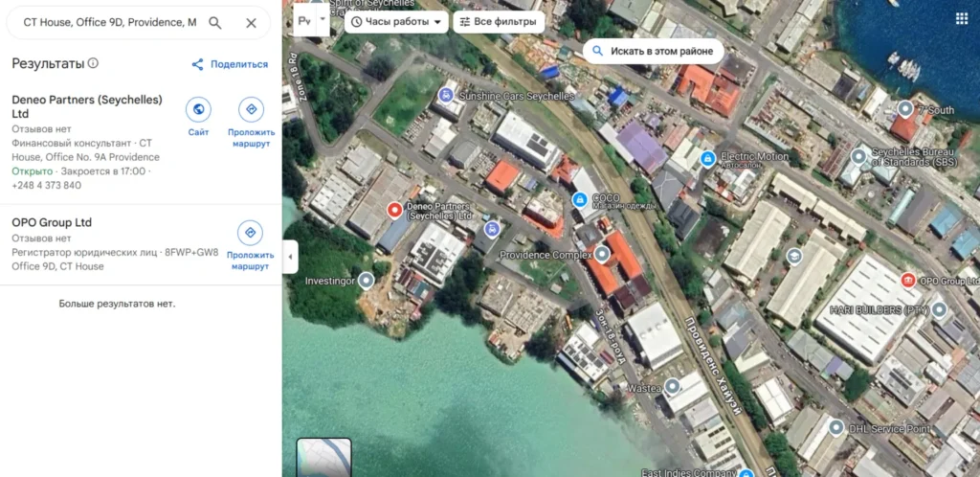Click the search this area button
The image size is (980, 477).
(x=651, y=51)
